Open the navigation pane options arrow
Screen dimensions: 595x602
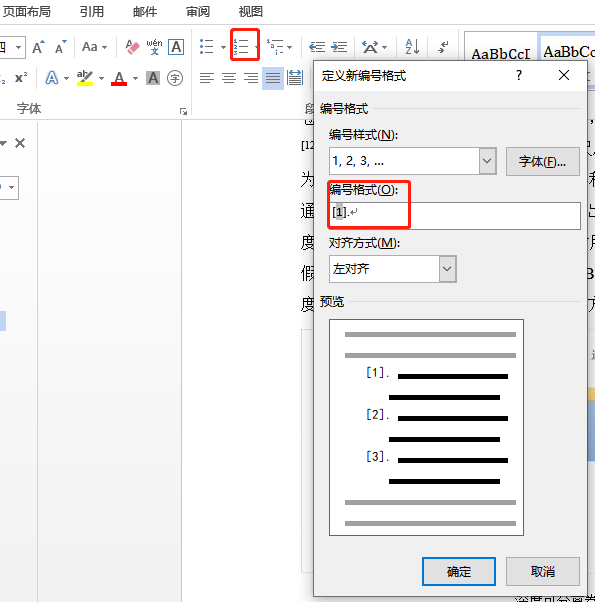(3, 143)
